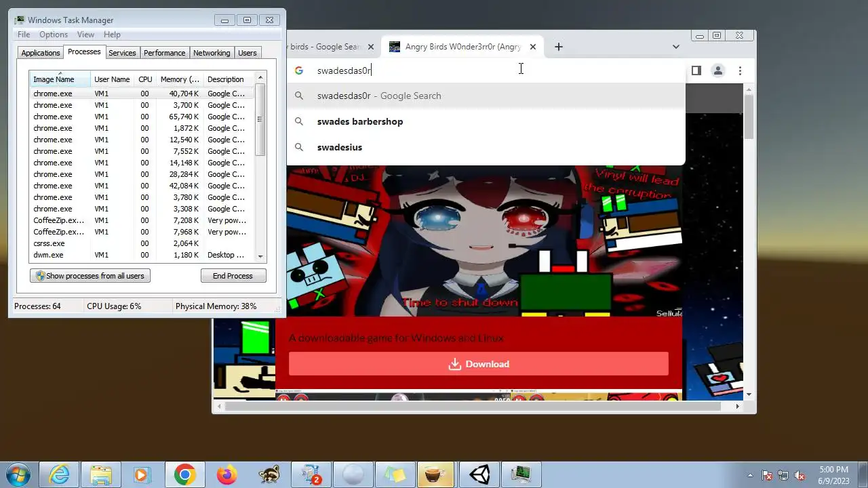
Task: Select the Angry Birds W0nder3rr0r Chrome tab
Action: tap(462, 47)
